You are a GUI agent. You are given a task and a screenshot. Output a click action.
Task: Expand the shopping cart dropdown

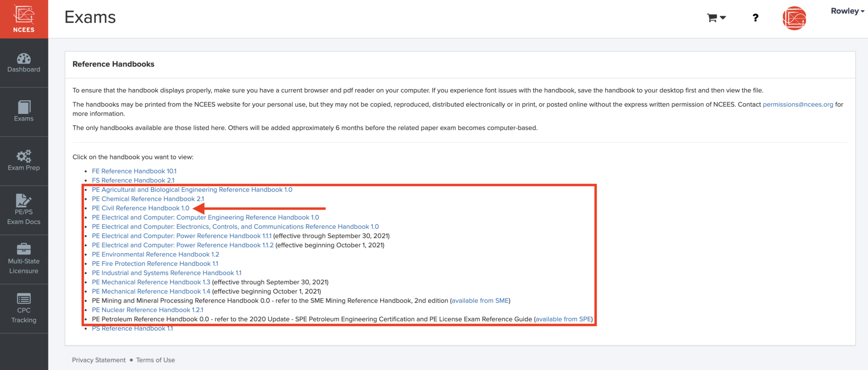click(716, 18)
